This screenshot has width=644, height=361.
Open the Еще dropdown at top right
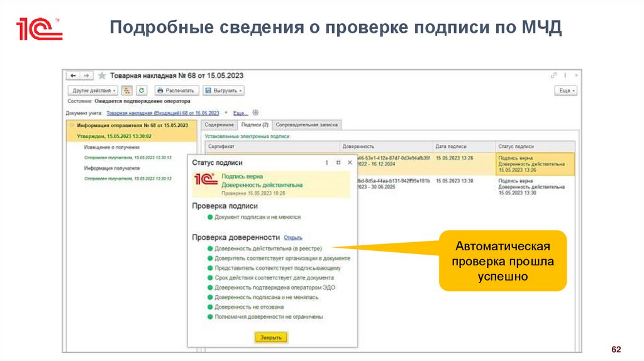(566, 91)
